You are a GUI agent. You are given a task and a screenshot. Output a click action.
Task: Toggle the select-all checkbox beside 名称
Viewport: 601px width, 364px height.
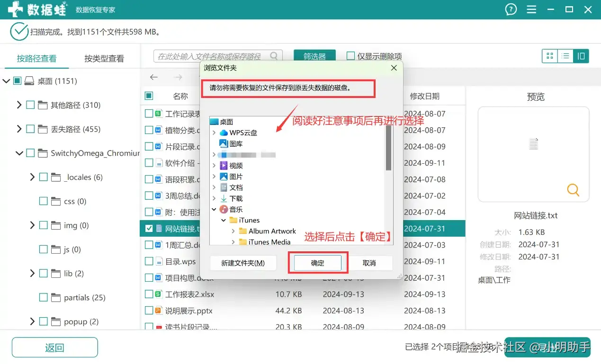[149, 96]
